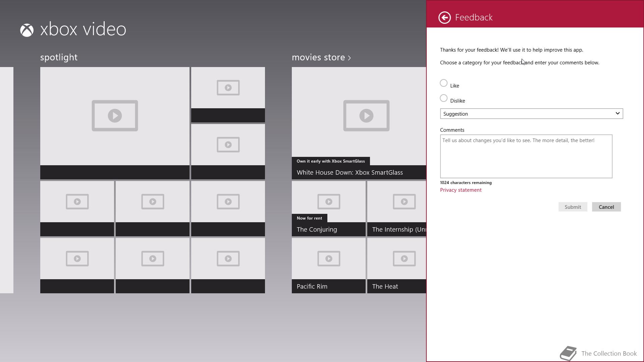This screenshot has width=644, height=362.
Task: Click into the Comments text box
Action: [526, 156]
